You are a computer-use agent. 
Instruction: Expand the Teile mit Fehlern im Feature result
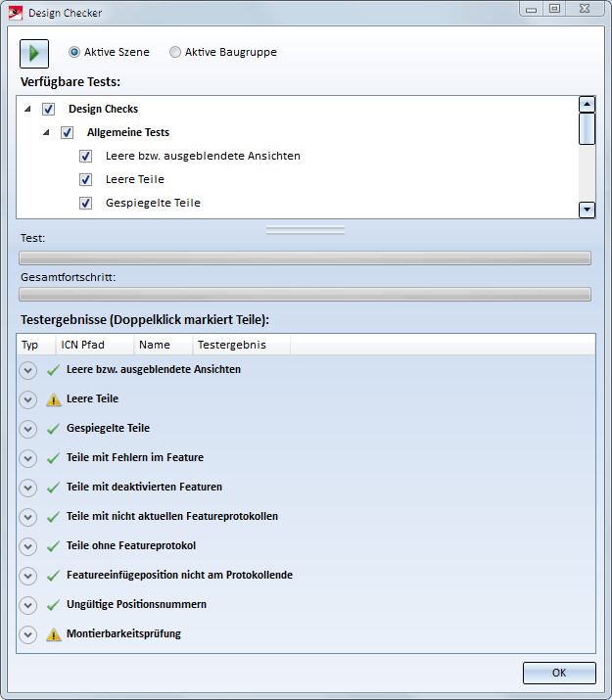(27, 458)
